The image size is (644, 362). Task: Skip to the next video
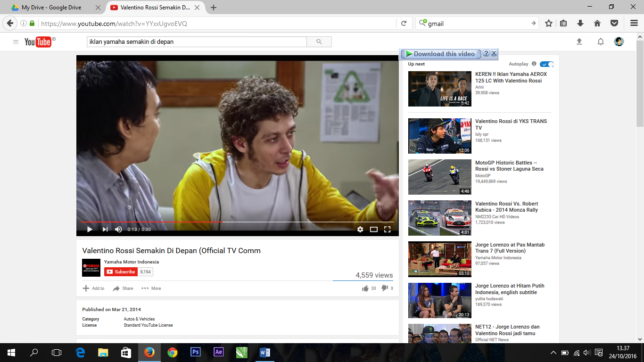point(105,229)
